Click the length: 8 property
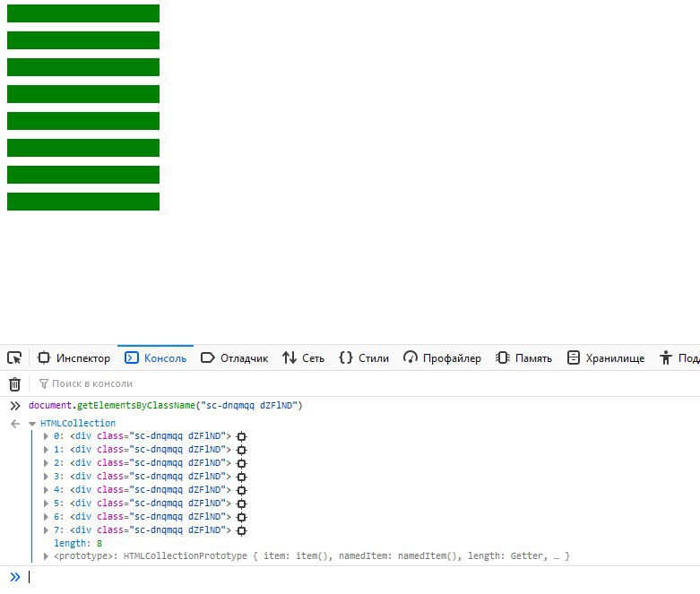Image resolution: width=700 pixels, height=594 pixels. pos(78,543)
